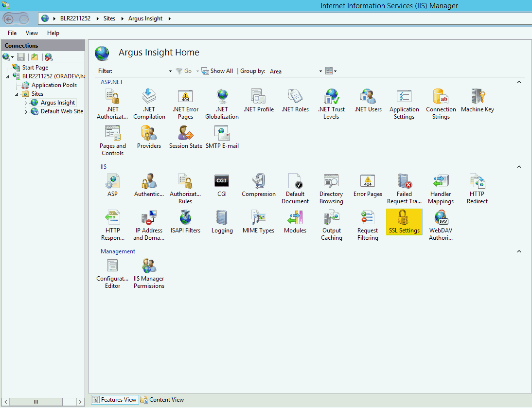Image resolution: width=532 pixels, height=408 pixels.
Task: Open .NET Compilation feature
Action: tap(149, 104)
